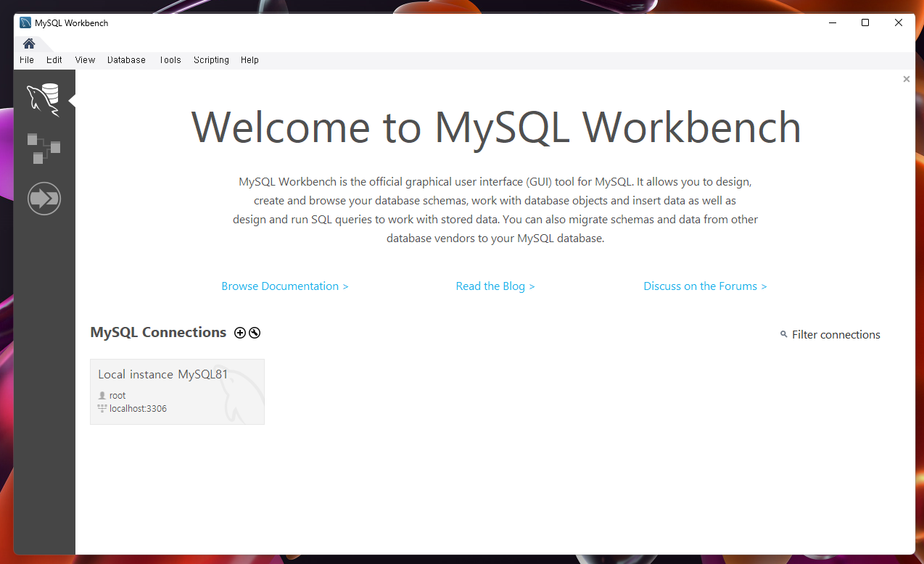The width and height of the screenshot is (924, 564).
Task: Open the File menu
Action: (x=27, y=60)
